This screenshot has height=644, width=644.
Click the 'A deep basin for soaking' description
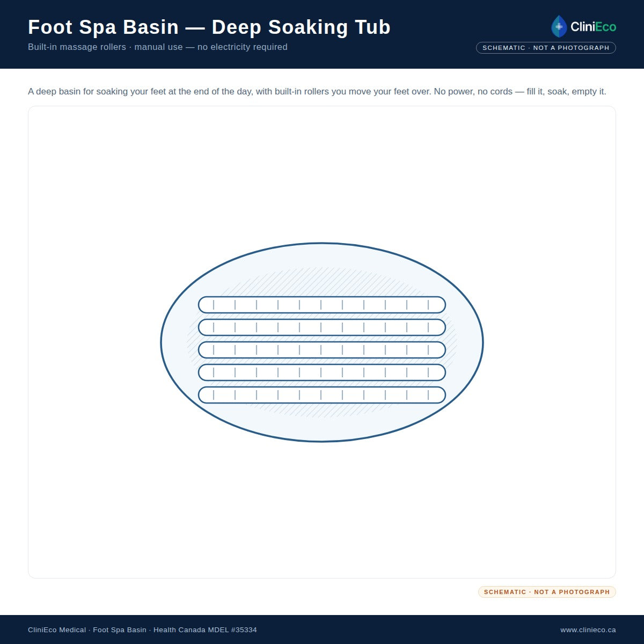(x=317, y=92)
